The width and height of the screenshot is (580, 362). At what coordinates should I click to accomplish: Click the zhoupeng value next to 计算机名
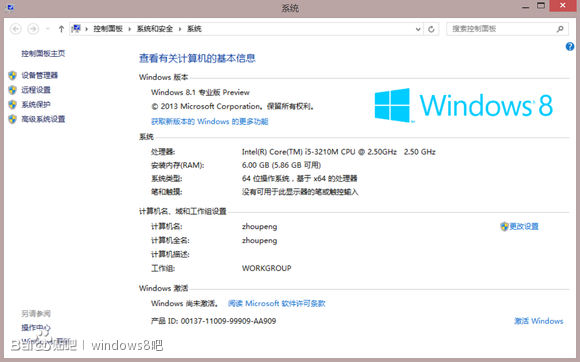259,227
